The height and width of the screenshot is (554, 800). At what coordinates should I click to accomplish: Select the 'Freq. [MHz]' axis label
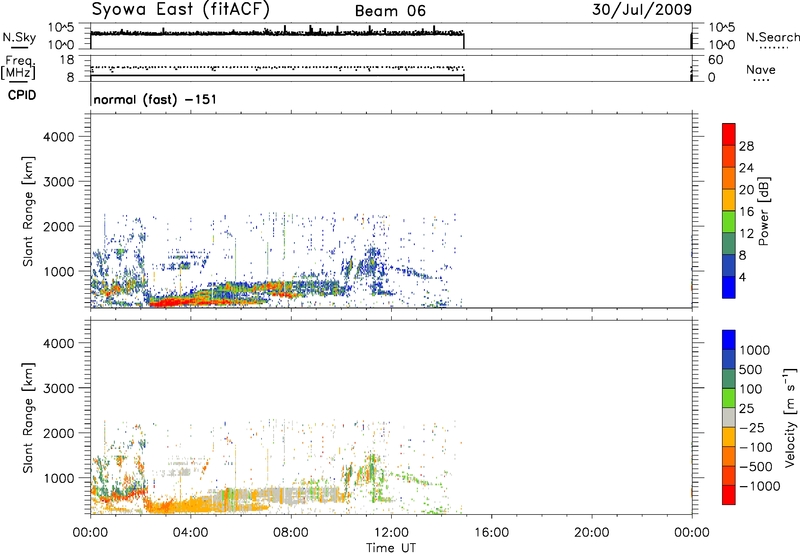(18, 67)
